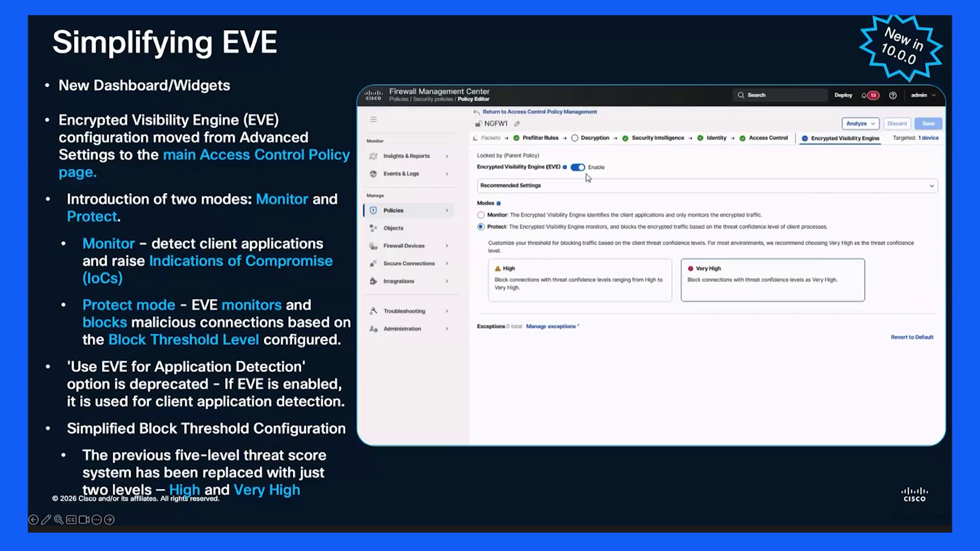Toggle closed captions CC icon

click(x=71, y=519)
